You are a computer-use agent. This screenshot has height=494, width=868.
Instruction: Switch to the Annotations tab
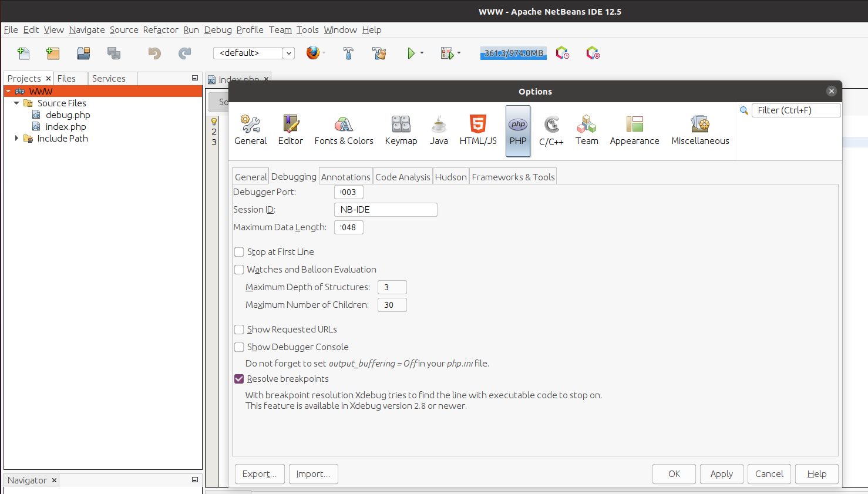[345, 177]
